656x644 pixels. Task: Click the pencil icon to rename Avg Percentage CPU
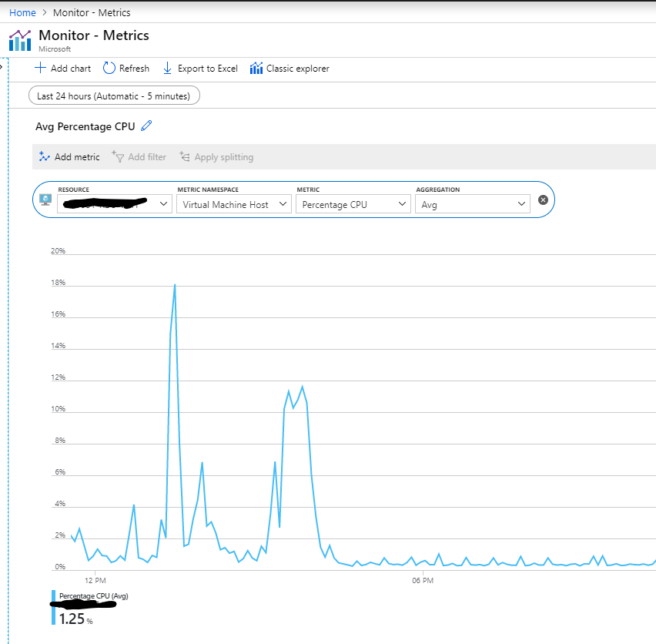point(148,126)
